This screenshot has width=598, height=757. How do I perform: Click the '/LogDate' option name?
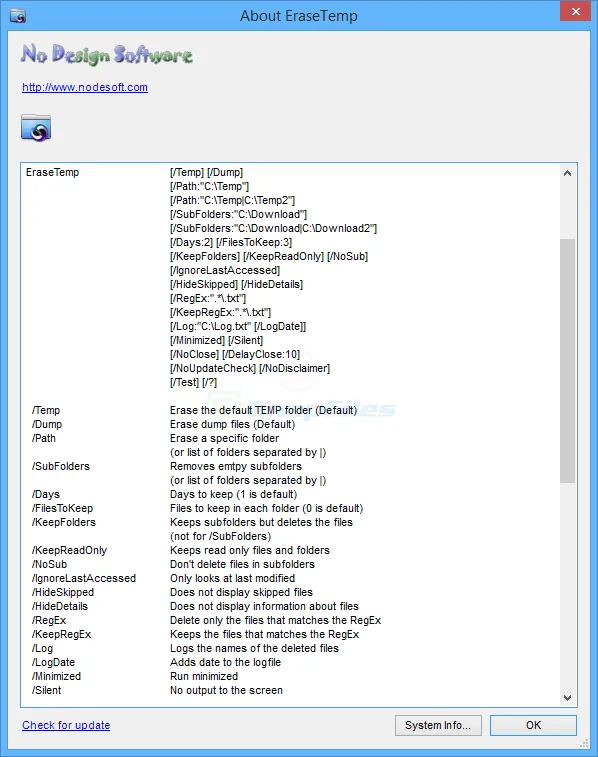[x=53, y=662]
